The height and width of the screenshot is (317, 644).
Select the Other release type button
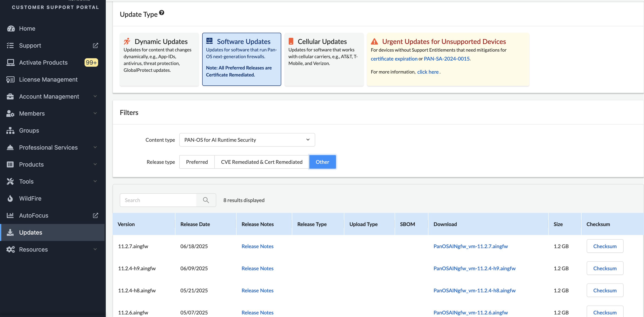click(x=322, y=162)
